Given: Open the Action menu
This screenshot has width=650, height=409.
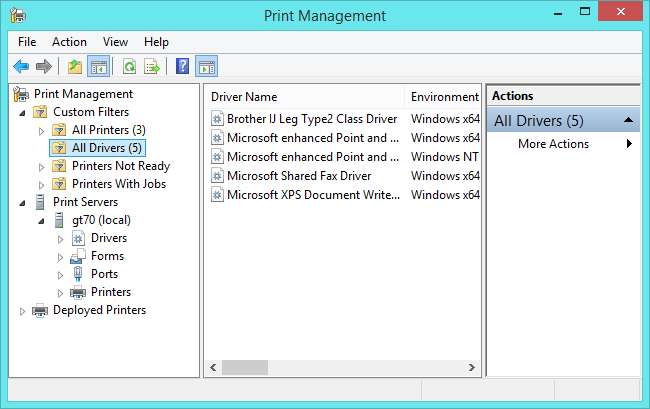Looking at the screenshot, I should (x=69, y=42).
